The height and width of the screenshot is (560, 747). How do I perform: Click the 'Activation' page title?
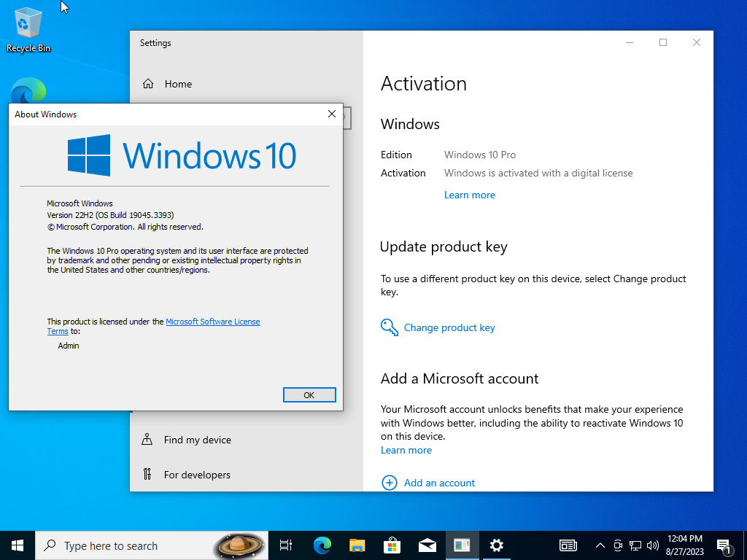click(x=424, y=84)
